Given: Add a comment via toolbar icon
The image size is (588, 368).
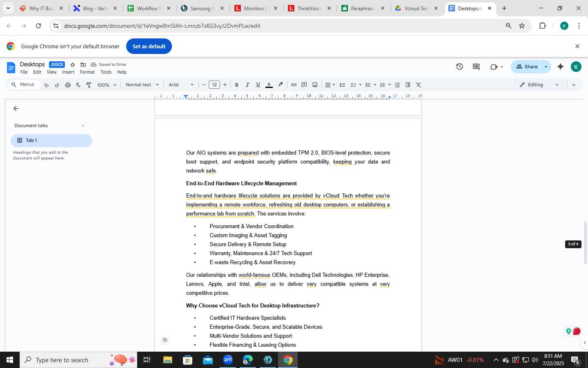Looking at the screenshot, I should point(304,85).
